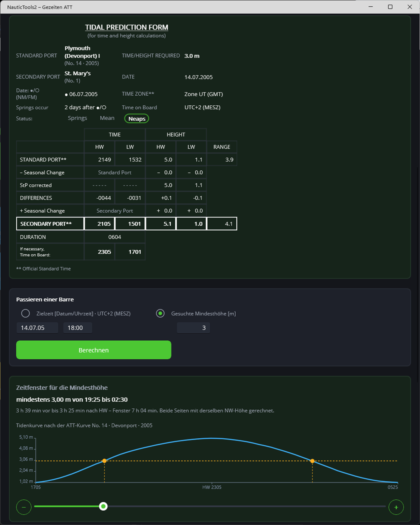Click the Zone UT (GMT) value
420x525 pixels.
(x=203, y=94)
